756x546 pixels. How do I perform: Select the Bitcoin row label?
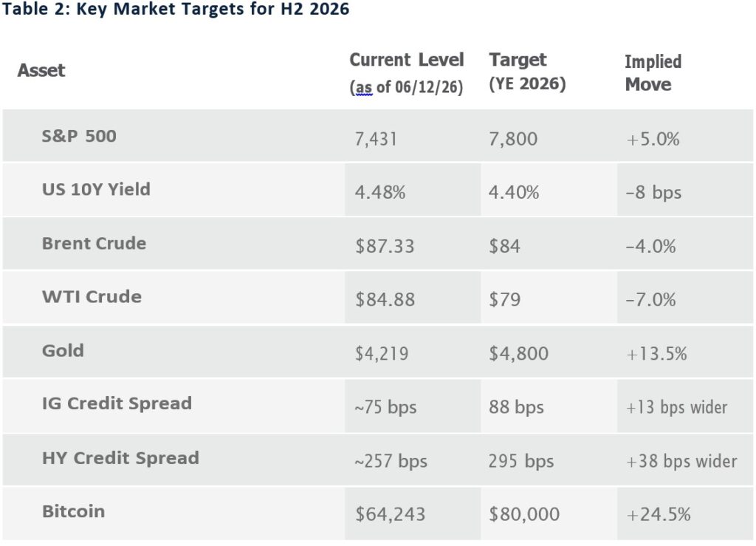(x=73, y=511)
